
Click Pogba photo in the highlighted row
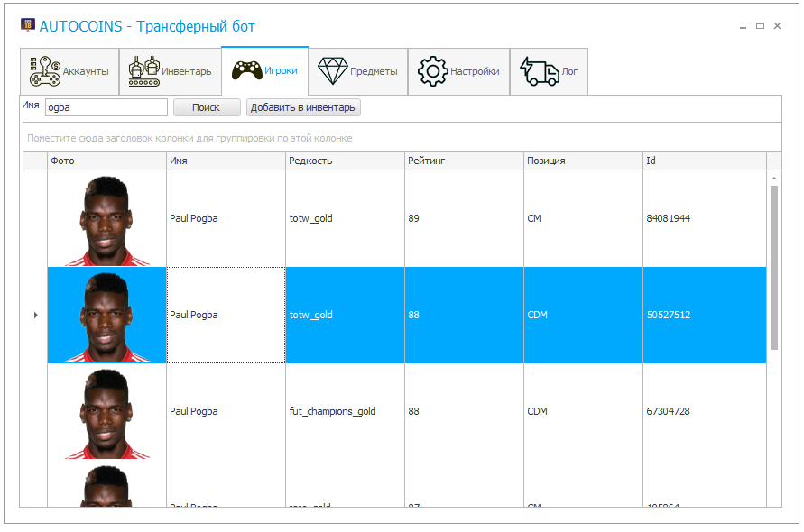coord(107,317)
